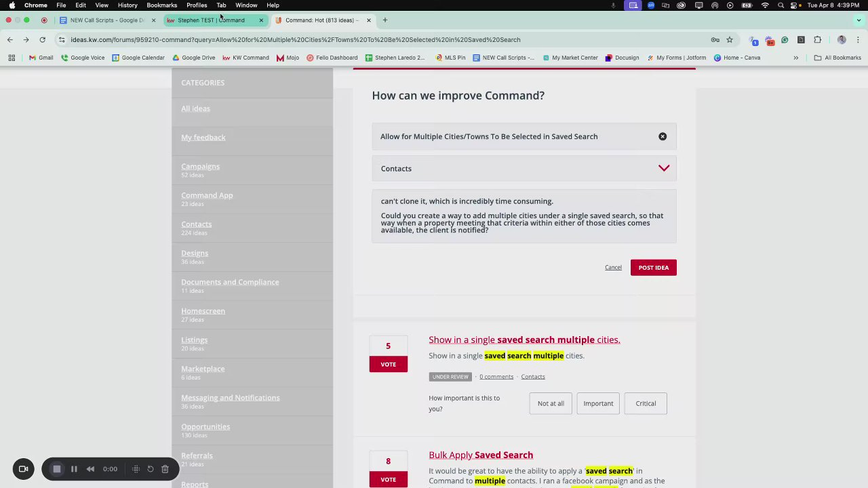Rate importance as Important
868x488 pixels.
[x=598, y=403]
